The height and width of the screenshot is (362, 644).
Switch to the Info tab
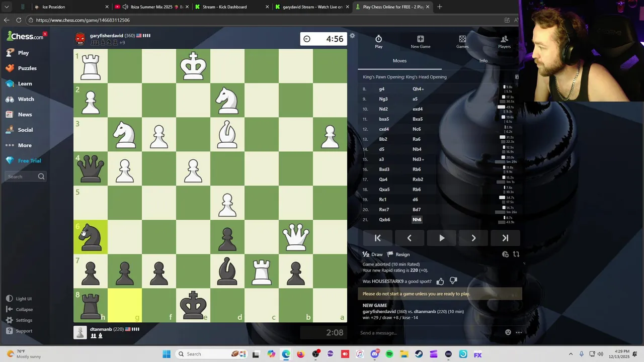[x=483, y=61]
